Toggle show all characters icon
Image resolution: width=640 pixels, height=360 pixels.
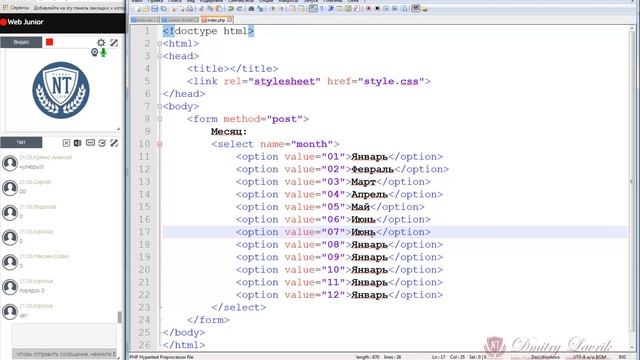pyautogui.click(x=321, y=9)
